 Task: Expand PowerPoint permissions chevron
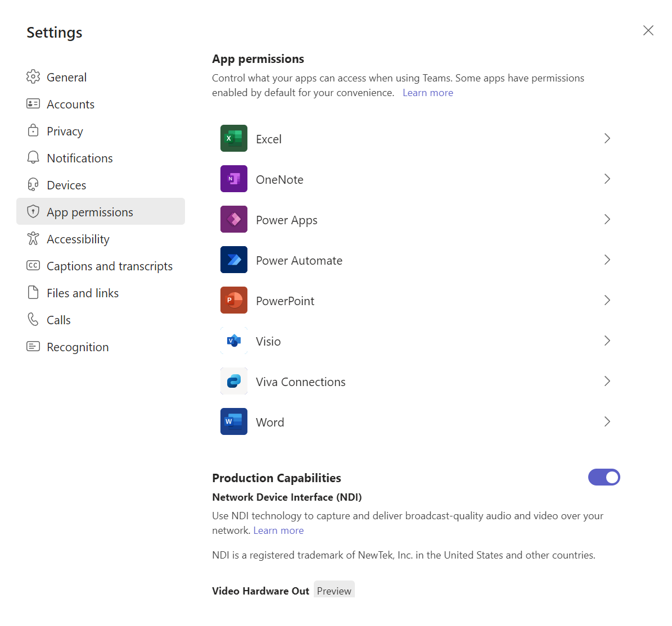607,300
